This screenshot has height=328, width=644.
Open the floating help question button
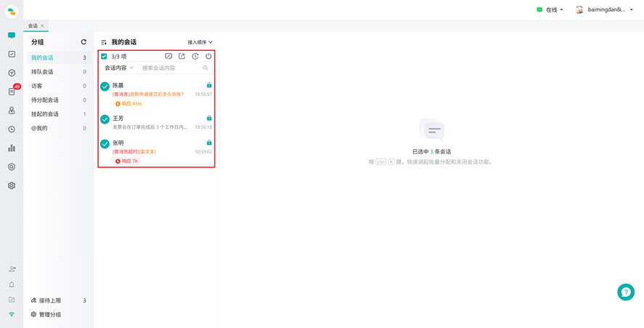click(626, 292)
